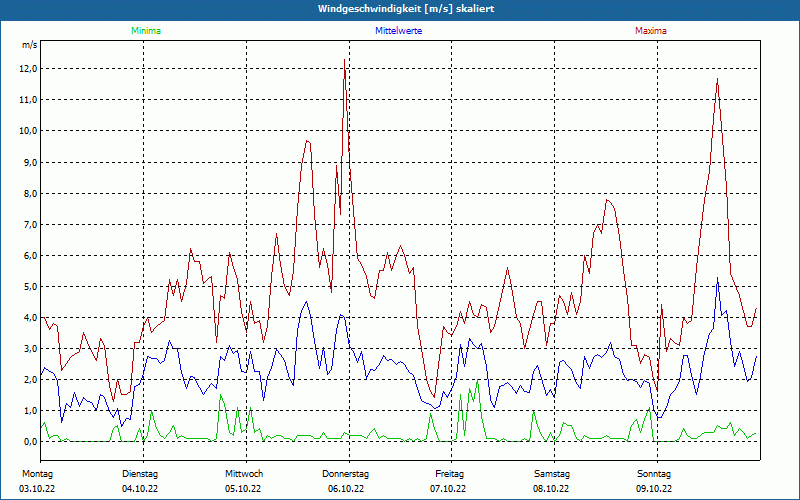Click the Freitag day label
Image resolution: width=800 pixels, height=500 pixels.
point(449,474)
